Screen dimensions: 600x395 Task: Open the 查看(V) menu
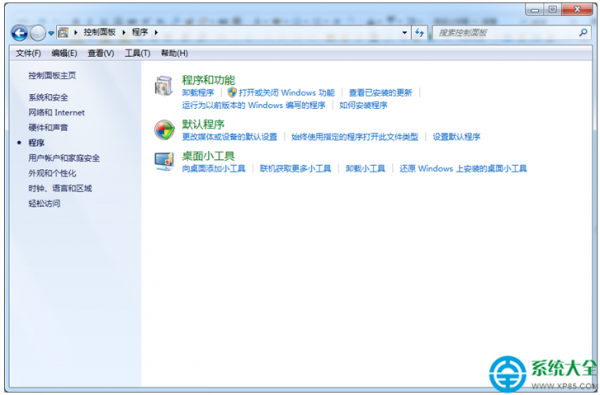tap(101, 53)
